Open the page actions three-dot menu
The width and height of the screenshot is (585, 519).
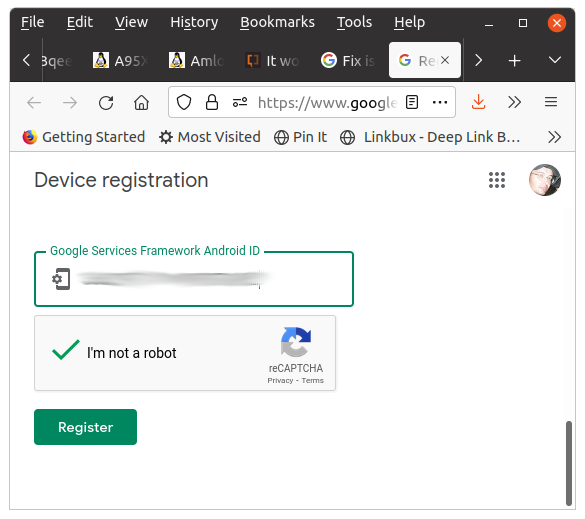(x=440, y=102)
